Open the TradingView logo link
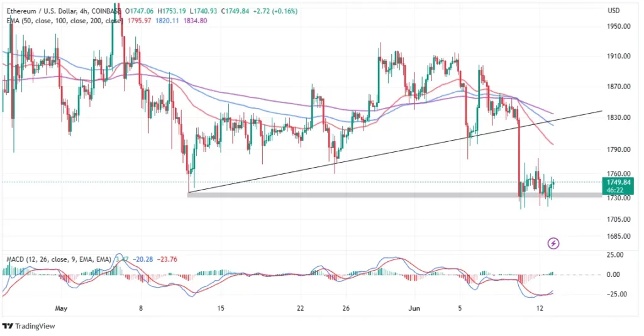This screenshot has width=644, height=336. pyautogui.click(x=29, y=326)
